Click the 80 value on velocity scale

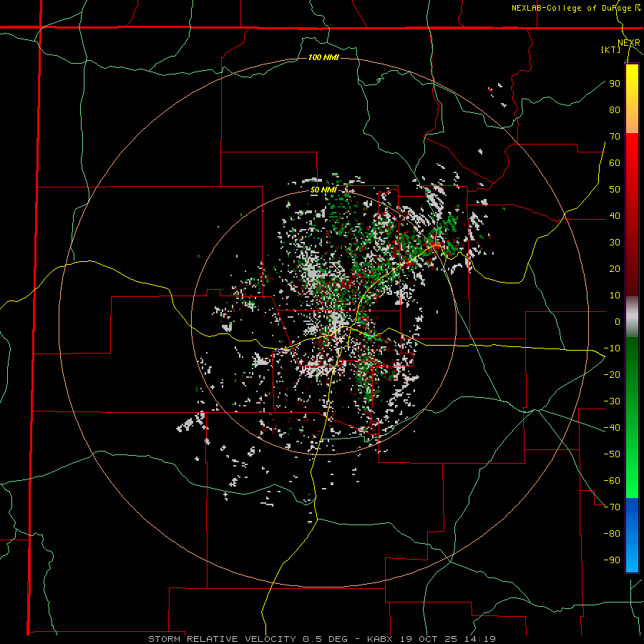(615, 110)
